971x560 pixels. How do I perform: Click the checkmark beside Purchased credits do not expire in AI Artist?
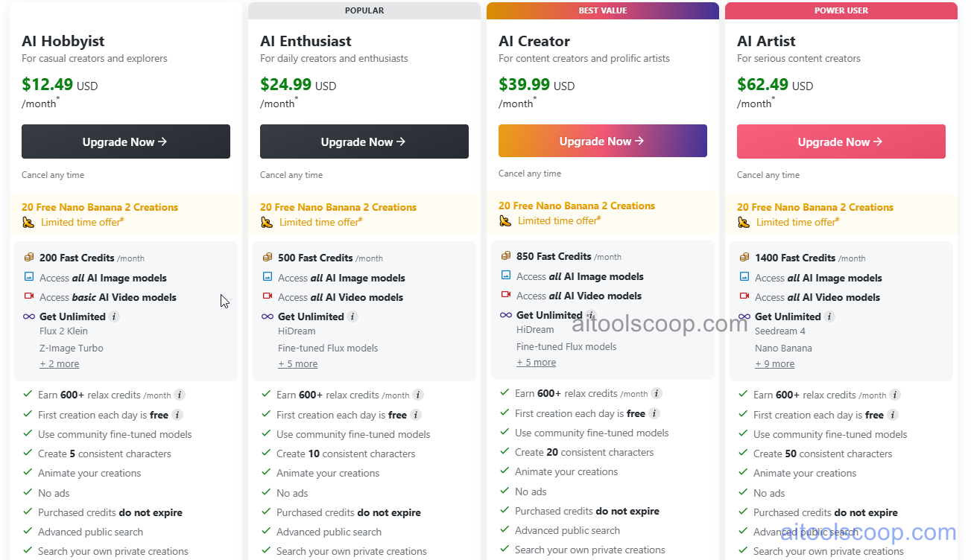pos(742,512)
